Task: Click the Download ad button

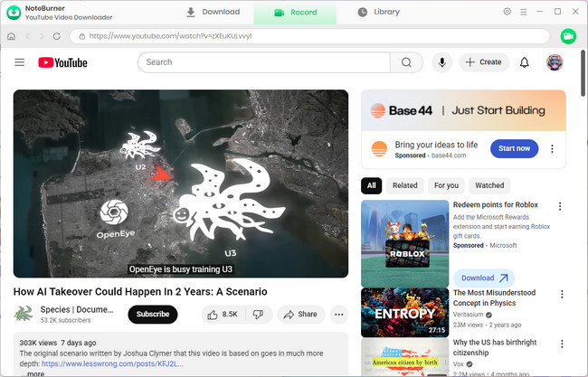Action: [x=484, y=278]
